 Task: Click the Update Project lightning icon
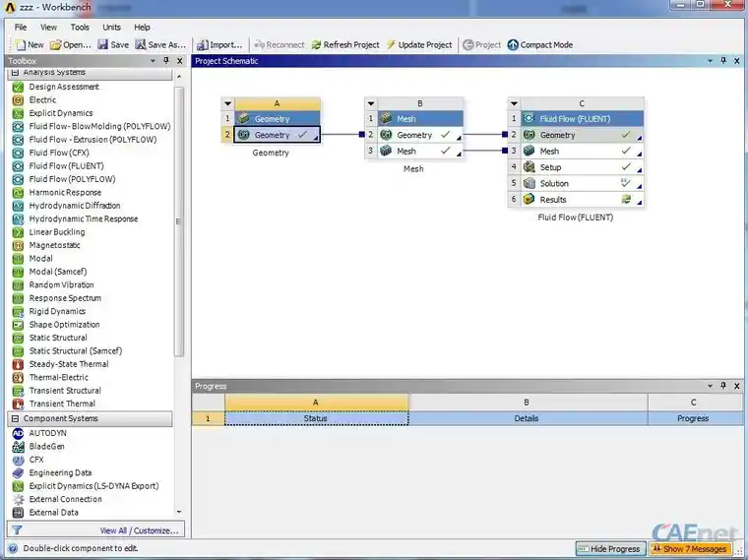pos(391,45)
